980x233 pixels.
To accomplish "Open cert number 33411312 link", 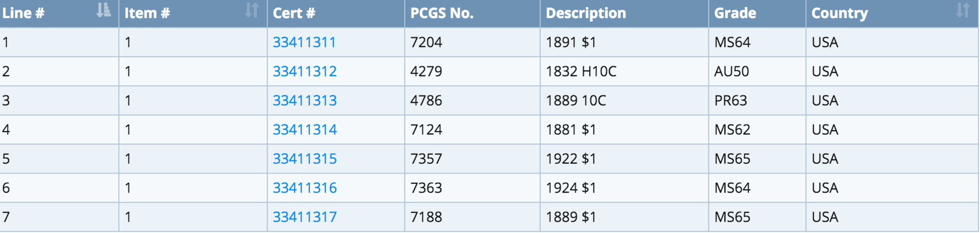I will click(305, 72).
